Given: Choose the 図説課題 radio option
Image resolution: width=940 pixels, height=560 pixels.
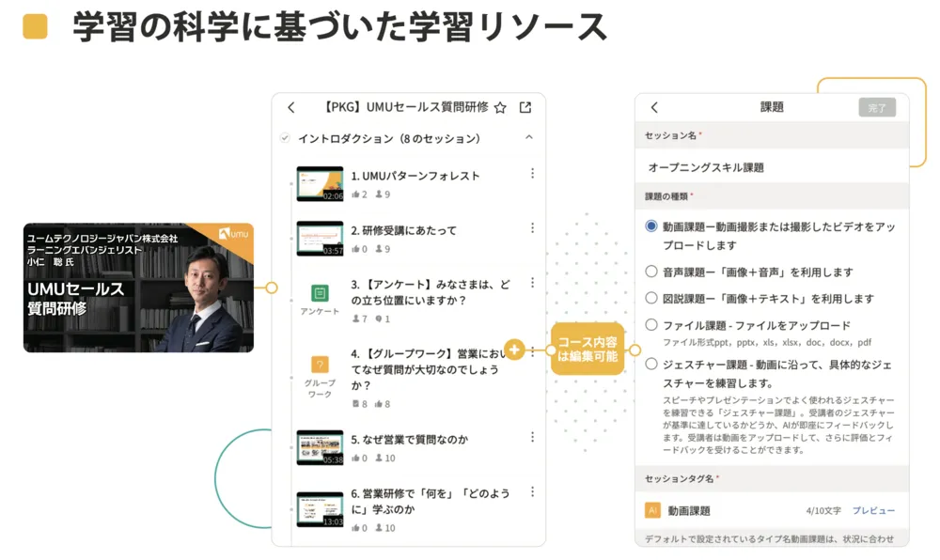Looking at the screenshot, I should (x=651, y=298).
